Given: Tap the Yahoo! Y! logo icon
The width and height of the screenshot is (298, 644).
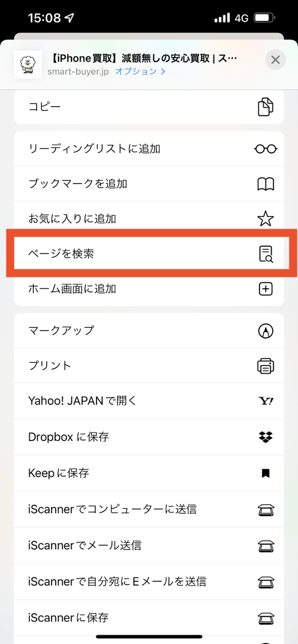Looking at the screenshot, I should pos(266,401).
